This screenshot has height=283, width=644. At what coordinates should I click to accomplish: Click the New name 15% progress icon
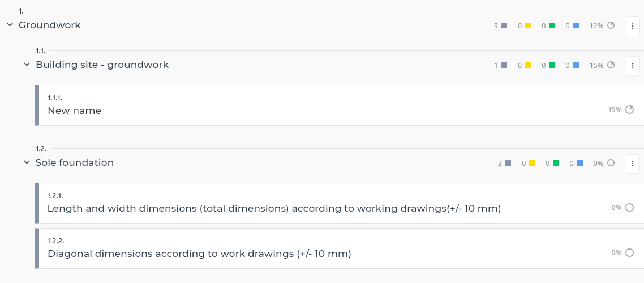629,110
